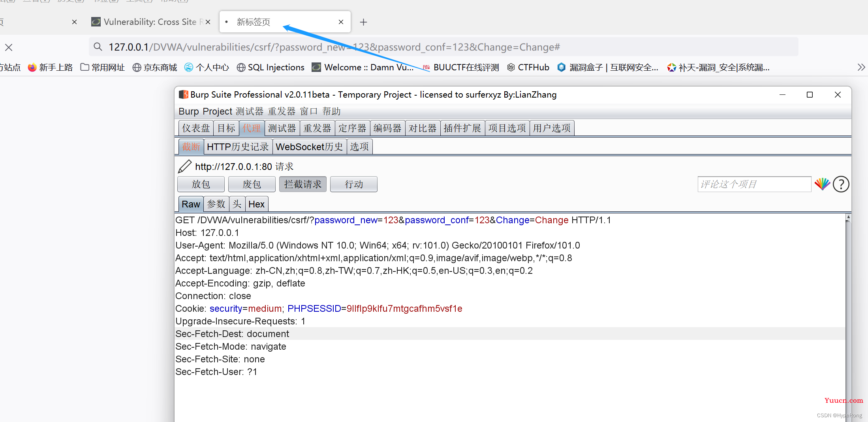
Task: Open the 帮助 menu
Action: [331, 111]
